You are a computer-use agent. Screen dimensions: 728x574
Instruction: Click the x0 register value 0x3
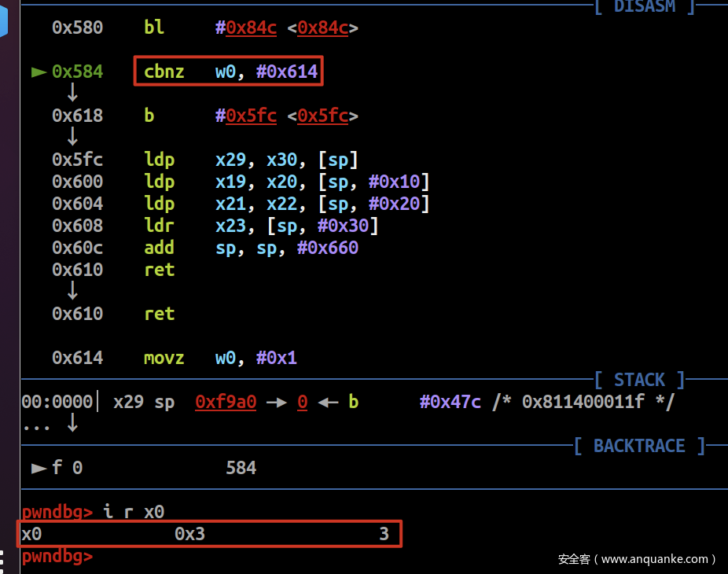[189, 534]
